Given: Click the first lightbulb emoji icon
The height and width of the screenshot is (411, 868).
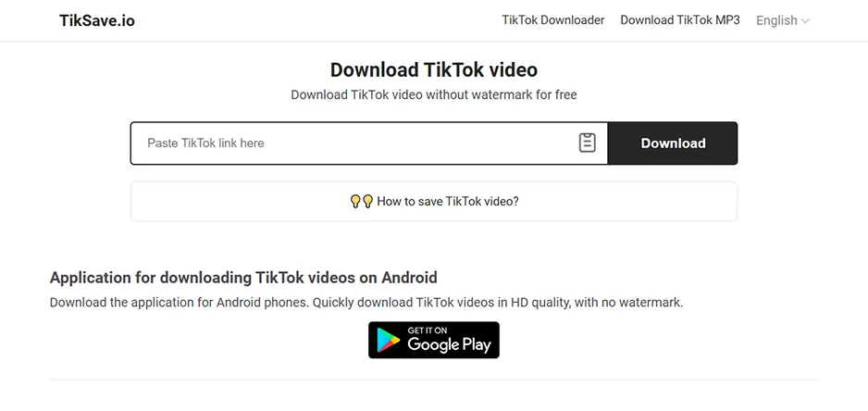Looking at the screenshot, I should click(x=355, y=201).
